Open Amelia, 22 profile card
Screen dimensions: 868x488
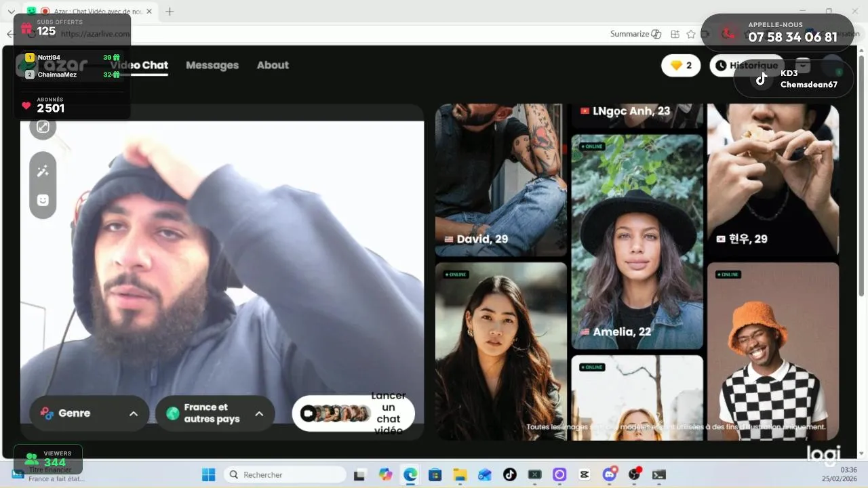pyautogui.click(x=637, y=242)
